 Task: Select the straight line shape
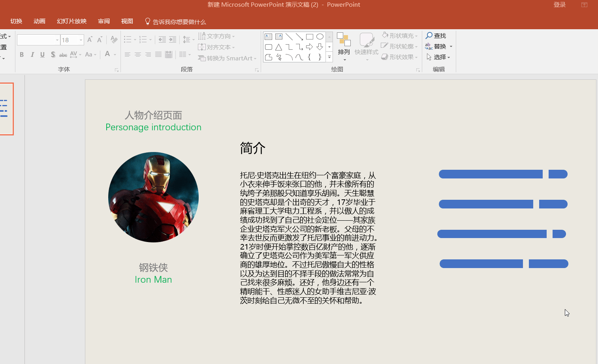(289, 37)
